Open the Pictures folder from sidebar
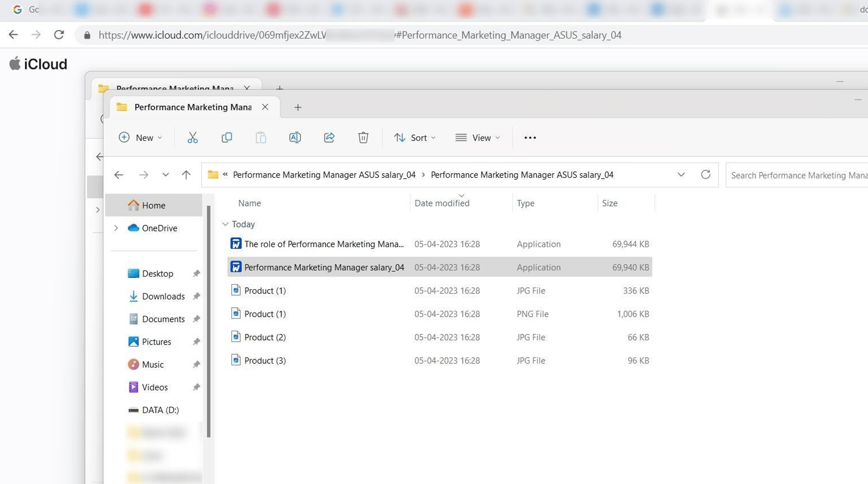The image size is (868, 484). (156, 341)
